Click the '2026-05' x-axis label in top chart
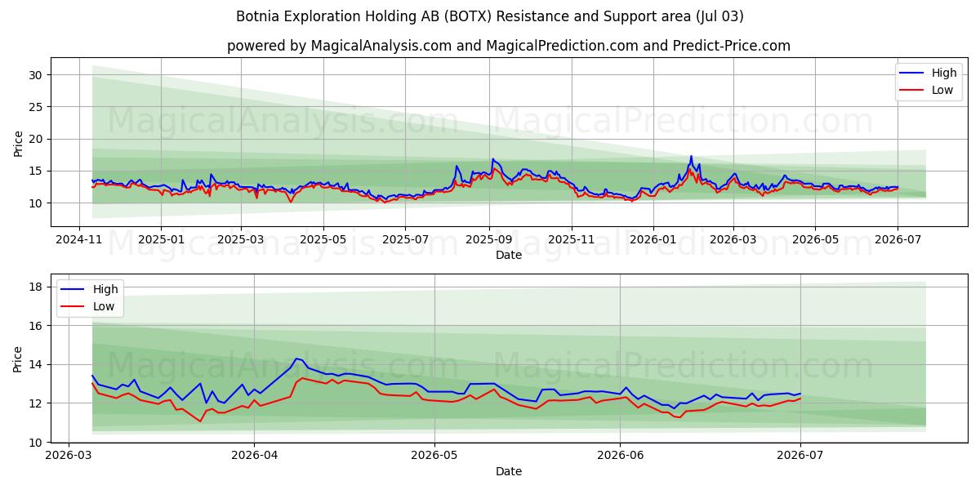This screenshot has width=980, height=490. [814, 241]
